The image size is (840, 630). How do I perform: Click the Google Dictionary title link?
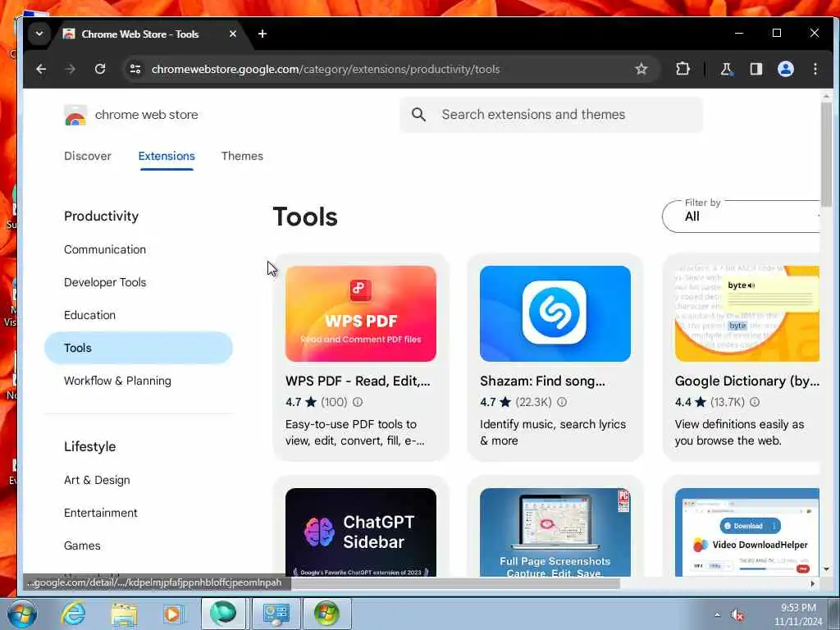(x=746, y=381)
